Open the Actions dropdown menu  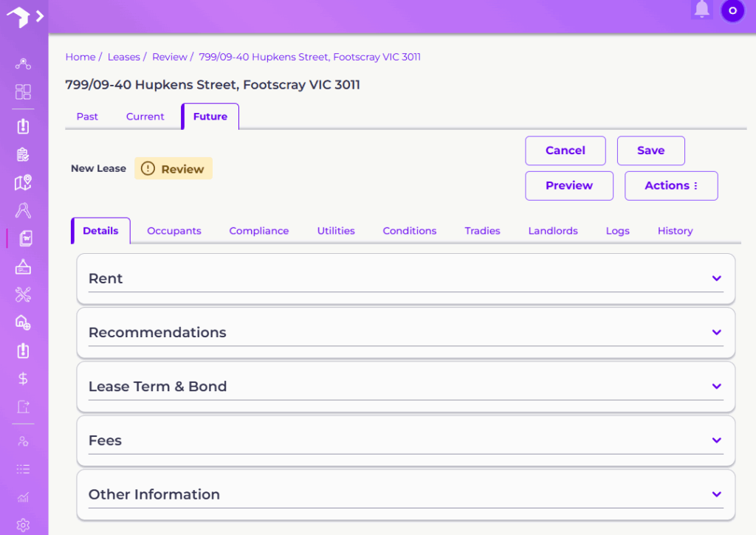click(x=670, y=186)
